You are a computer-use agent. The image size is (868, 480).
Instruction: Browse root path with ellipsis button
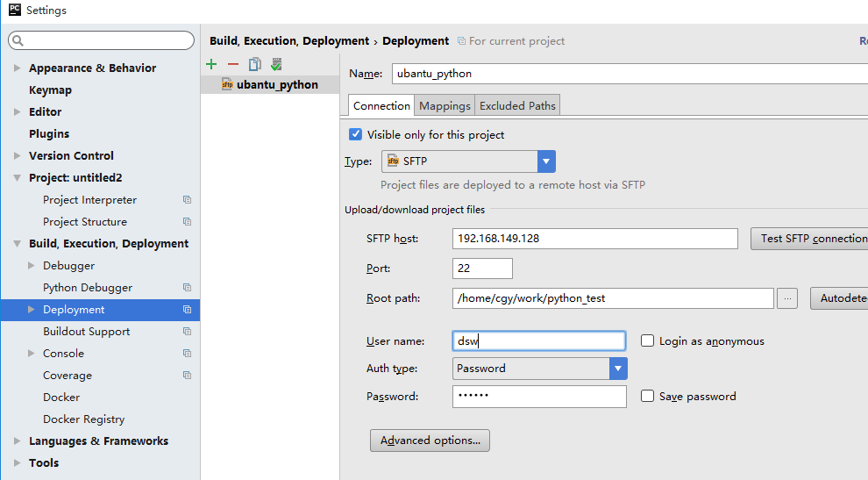coord(787,298)
